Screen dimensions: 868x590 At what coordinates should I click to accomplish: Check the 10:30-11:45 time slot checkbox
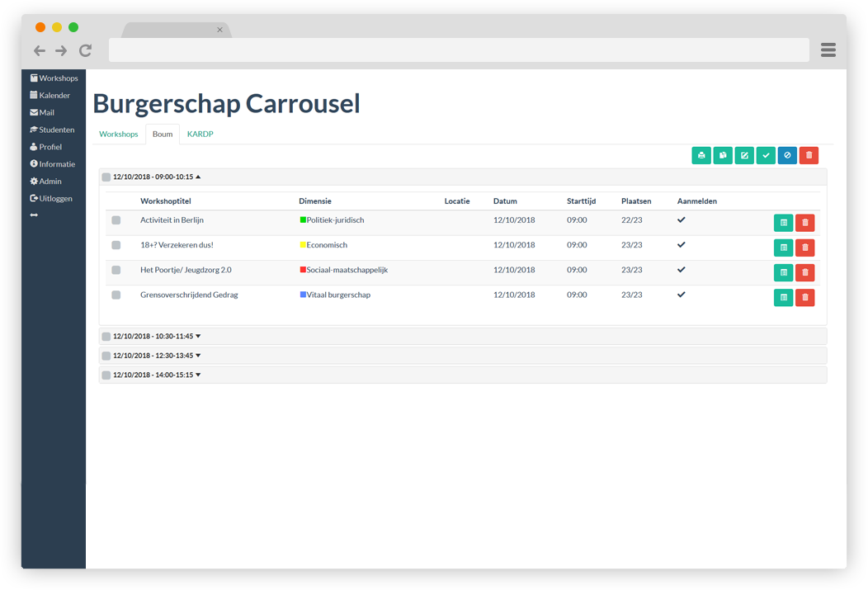(x=106, y=337)
